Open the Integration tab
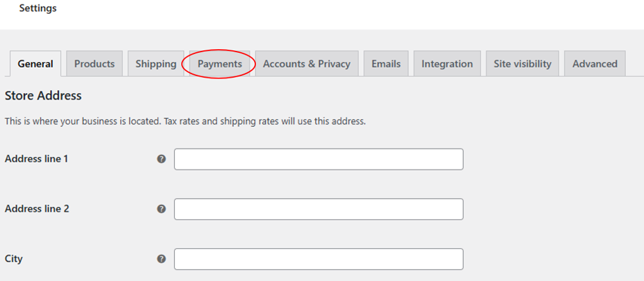The height and width of the screenshot is (281, 644). 447,63
